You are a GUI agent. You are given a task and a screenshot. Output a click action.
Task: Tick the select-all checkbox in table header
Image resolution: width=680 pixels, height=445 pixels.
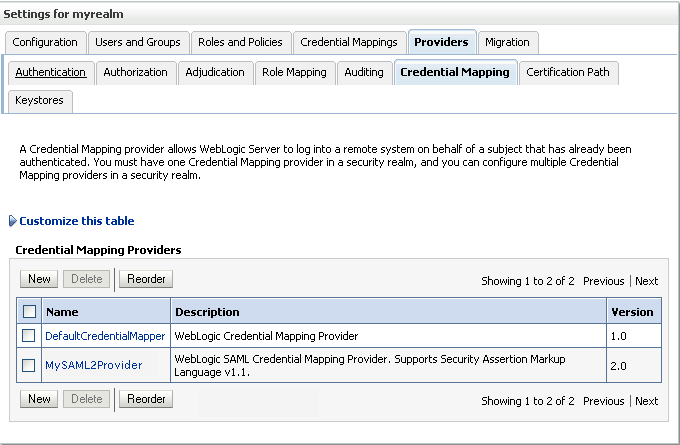click(x=29, y=311)
